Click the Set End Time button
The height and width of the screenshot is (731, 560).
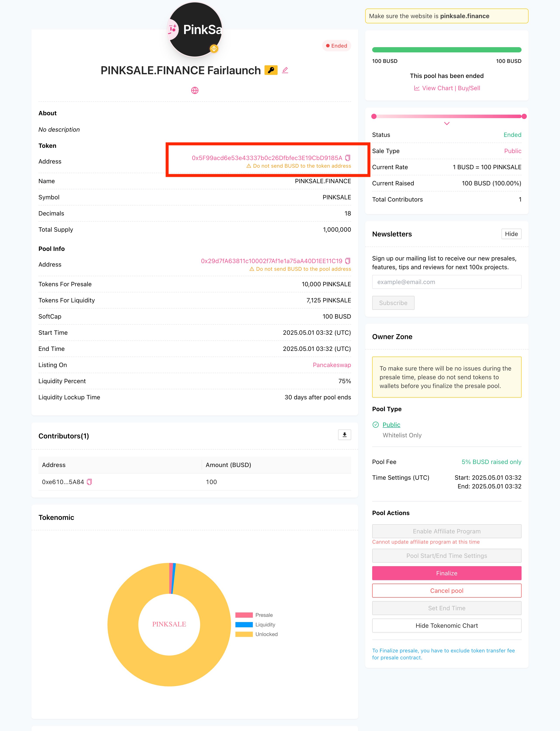(447, 608)
